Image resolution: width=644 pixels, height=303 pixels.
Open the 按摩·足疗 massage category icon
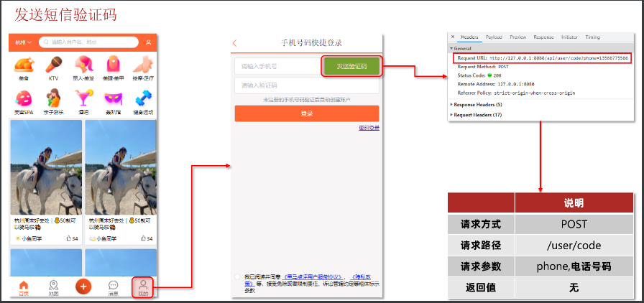(143, 65)
